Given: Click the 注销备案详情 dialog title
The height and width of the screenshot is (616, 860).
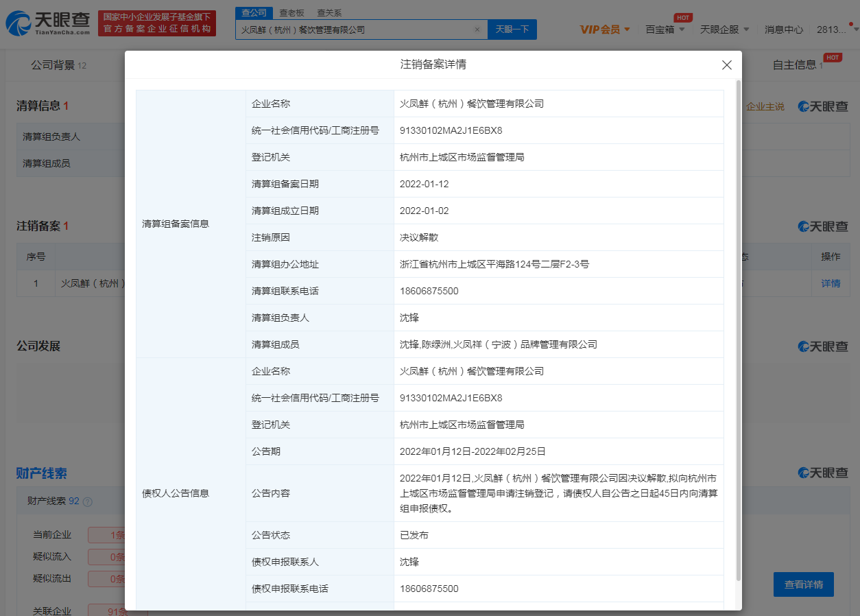Looking at the screenshot, I should 433,64.
